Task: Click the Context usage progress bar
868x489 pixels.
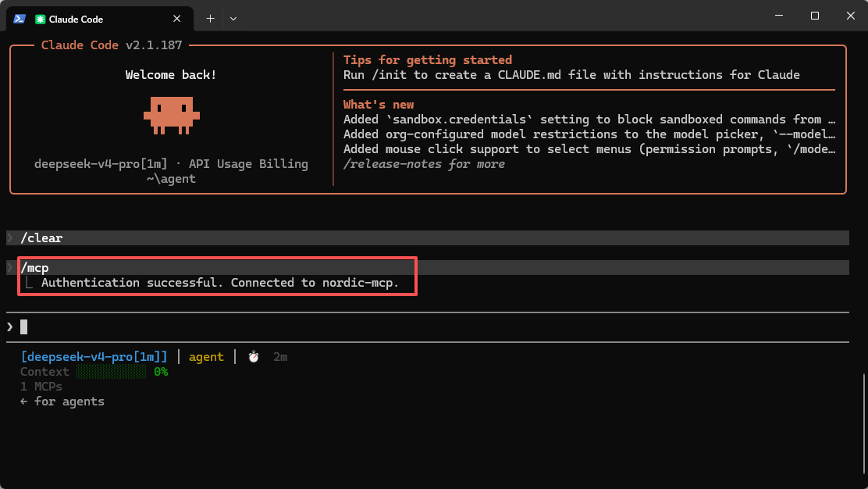Action: [x=112, y=372]
